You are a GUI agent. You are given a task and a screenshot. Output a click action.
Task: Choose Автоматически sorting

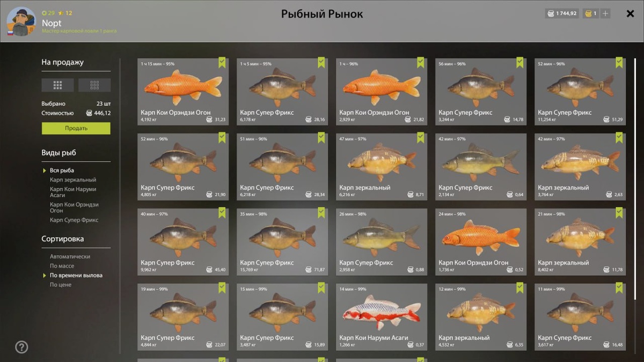click(70, 256)
